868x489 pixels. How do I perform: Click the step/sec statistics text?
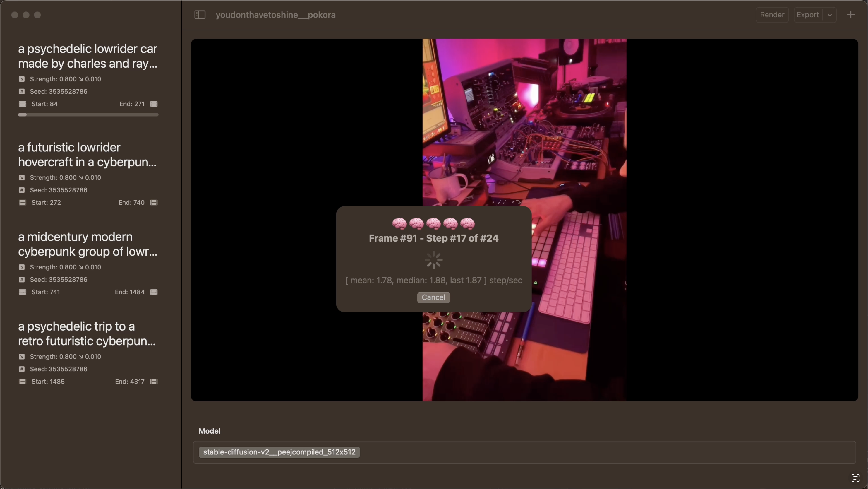coord(433,281)
